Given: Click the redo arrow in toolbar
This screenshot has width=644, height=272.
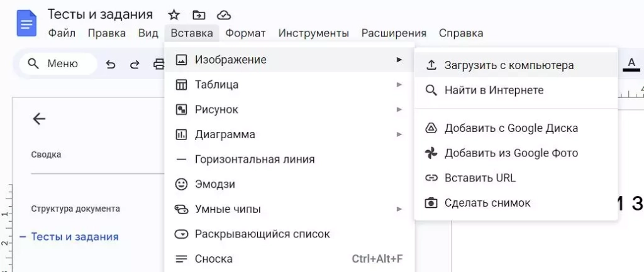Looking at the screenshot, I should [x=135, y=64].
